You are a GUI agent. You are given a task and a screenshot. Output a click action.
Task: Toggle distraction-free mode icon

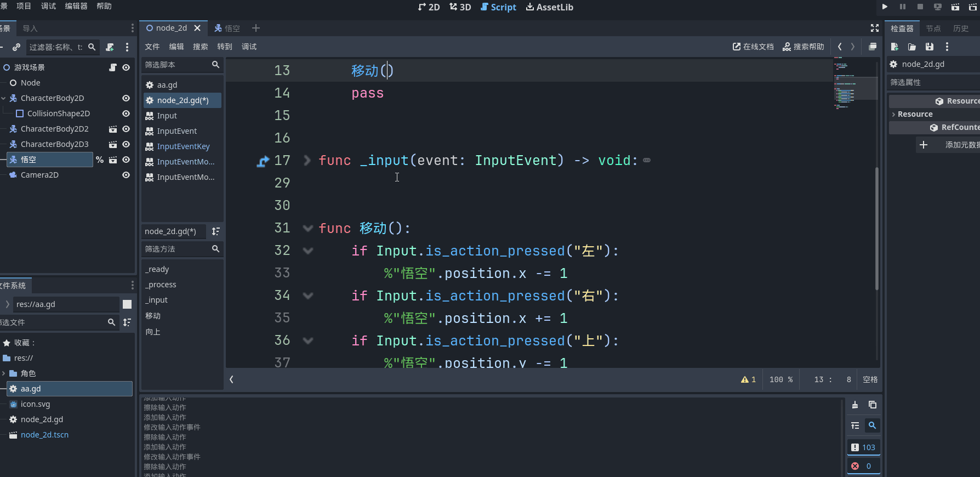pyautogui.click(x=875, y=28)
